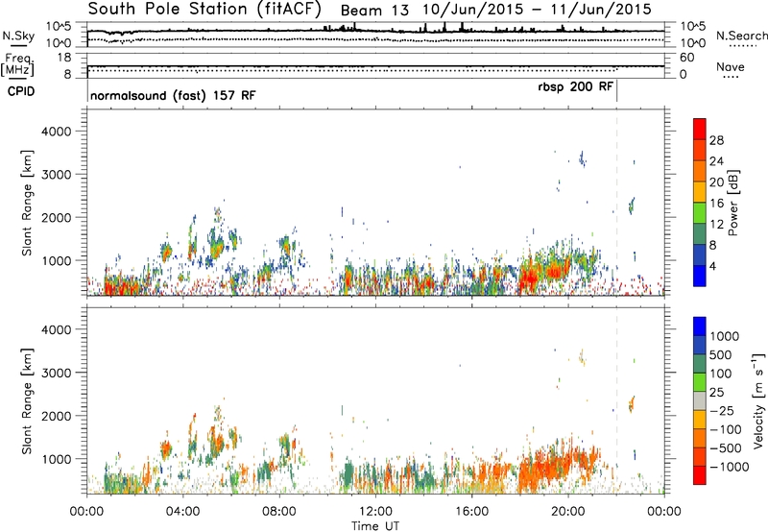Click the '12:00' time axis label
Image resolution: width=768 pixels, height=532 pixels.
click(375, 512)
